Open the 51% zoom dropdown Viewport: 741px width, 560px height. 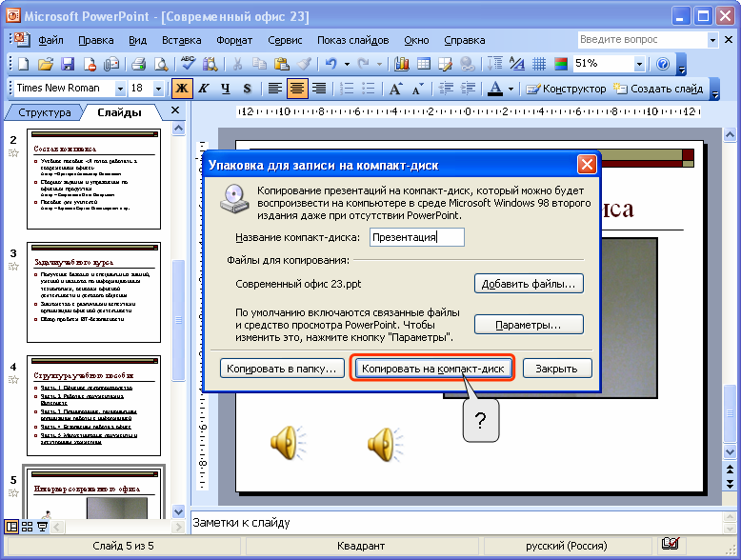639,64
